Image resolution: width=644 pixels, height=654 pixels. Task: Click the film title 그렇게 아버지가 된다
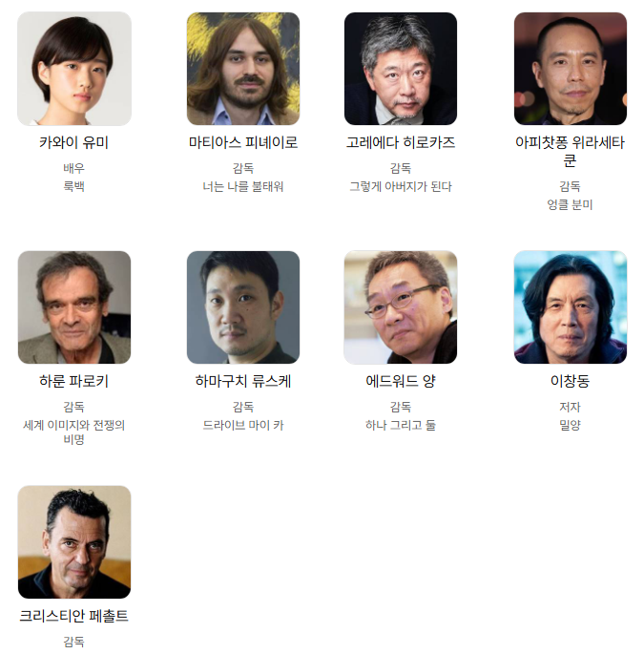(401, 186)
